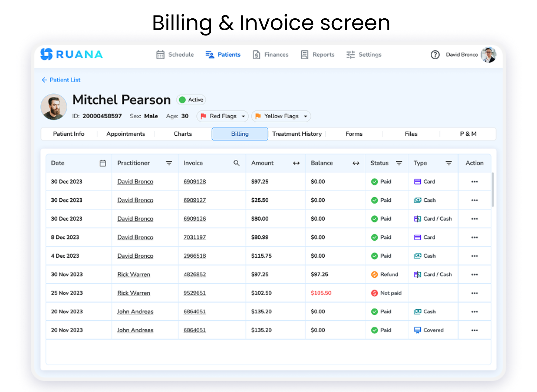Open Rick Warren link in 30 Nov row
The image size is (537, 392).
click(134, 274)
